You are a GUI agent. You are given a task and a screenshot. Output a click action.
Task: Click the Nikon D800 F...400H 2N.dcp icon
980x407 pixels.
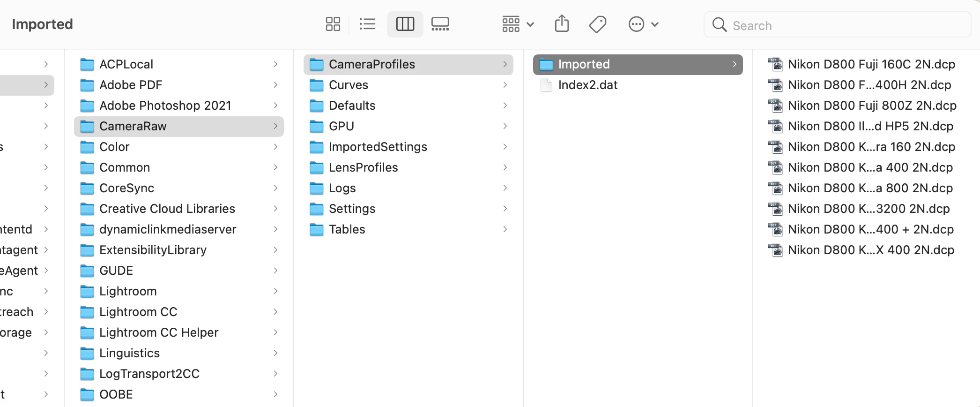pos(776,85)
